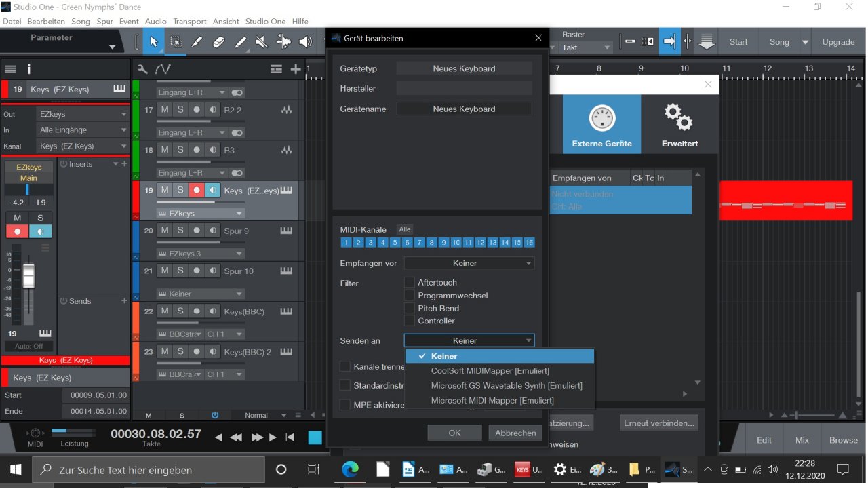
Task: Select the listen speaker tool
Action: [305, 42]
